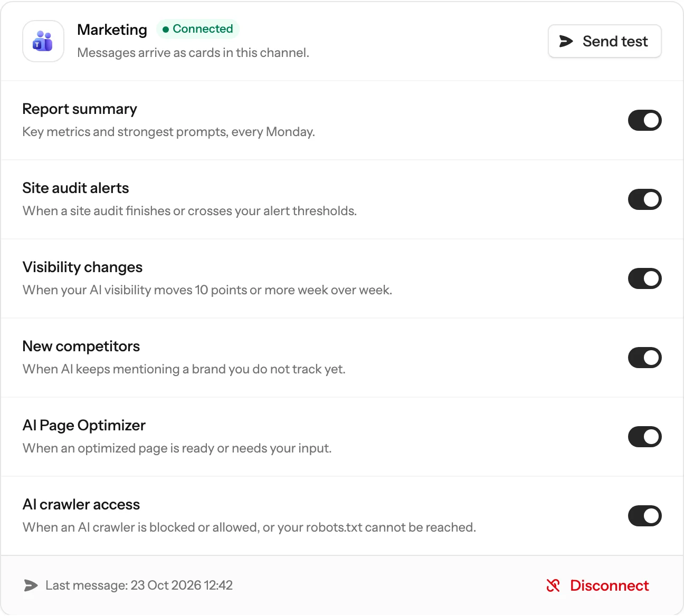Disable the AI Page Optimizer toggle

(645, 437)
